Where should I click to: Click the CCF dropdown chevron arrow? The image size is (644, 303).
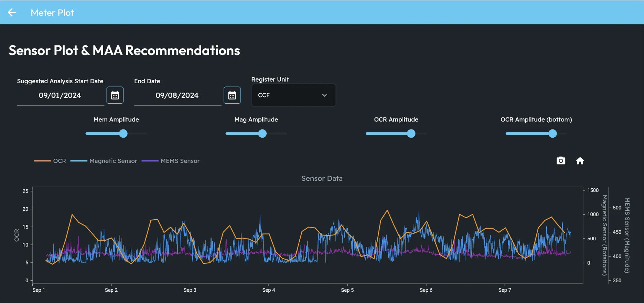click(324, 95)
